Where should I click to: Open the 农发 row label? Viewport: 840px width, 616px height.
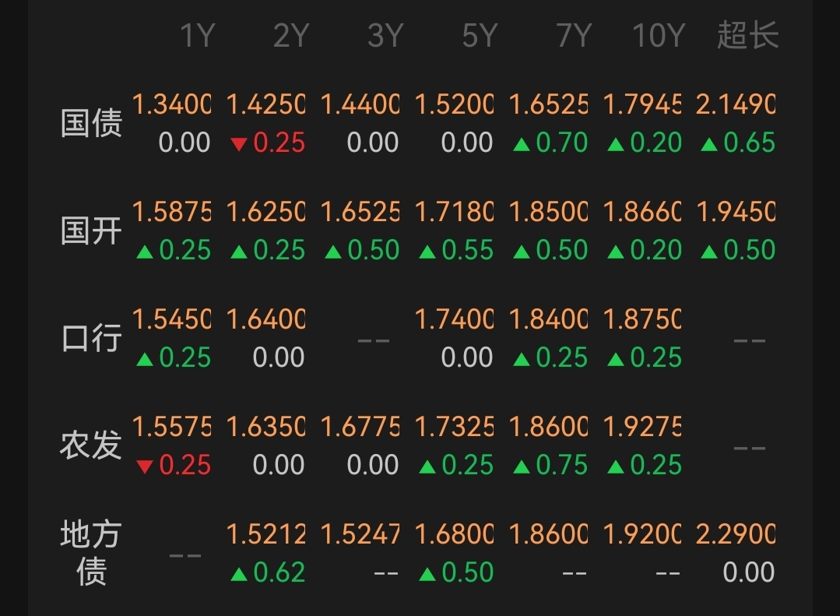pos(91,445)
